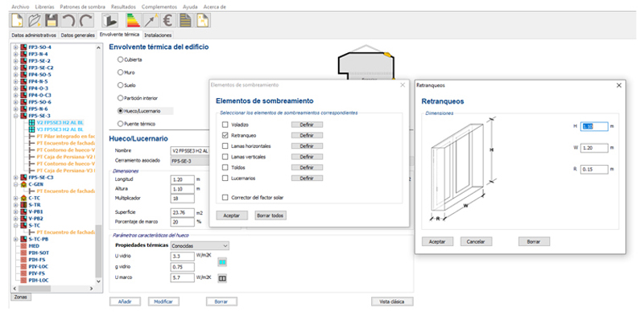This screenshot has height=312, width=644.
Task: Open the Patrones de sombra menu
Action: pos(82,7)
